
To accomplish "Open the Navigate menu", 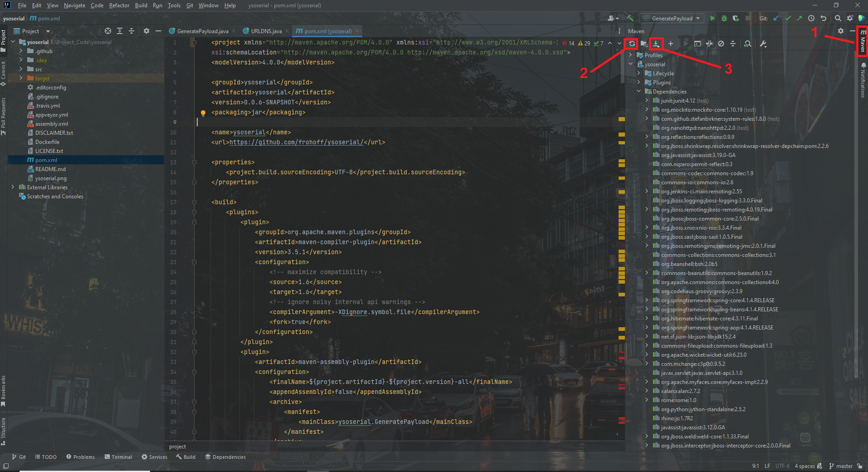I will pos(74,5).
